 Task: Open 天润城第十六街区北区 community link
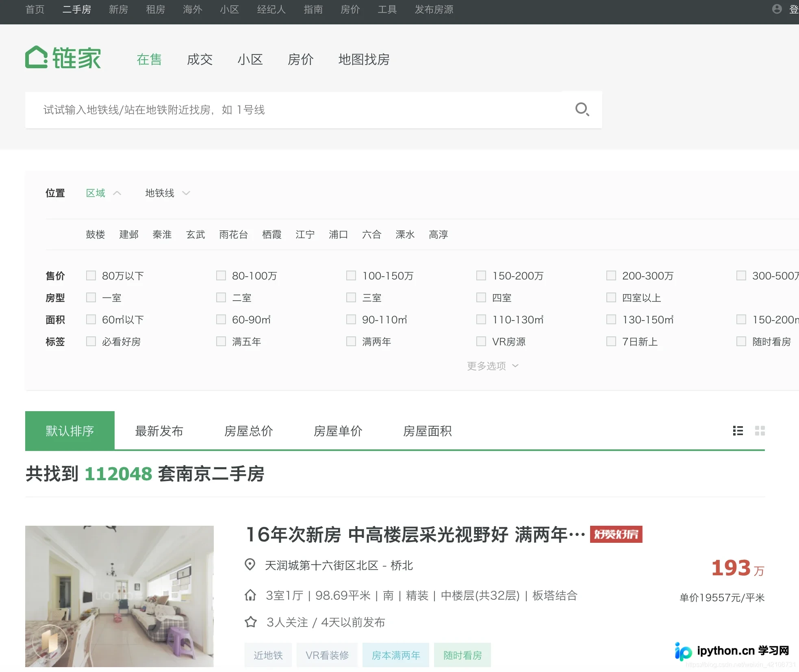point(321,565)
